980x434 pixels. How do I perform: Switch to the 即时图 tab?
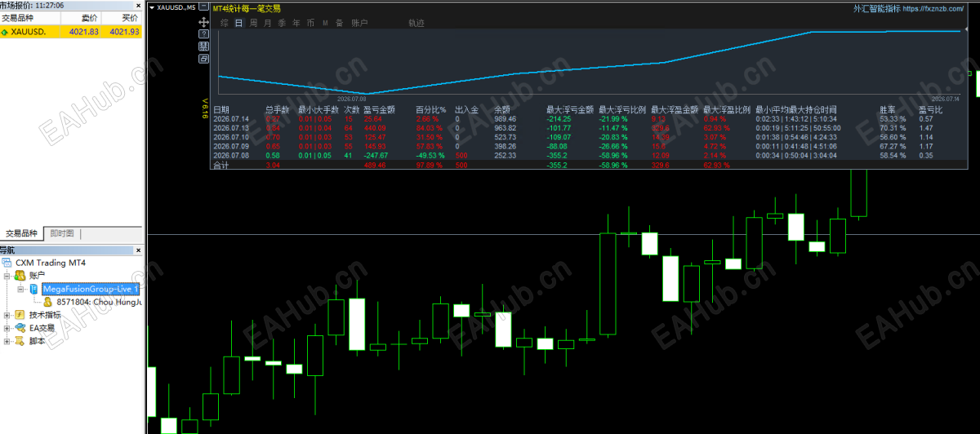pyautogui.click(x=62, y=233)
